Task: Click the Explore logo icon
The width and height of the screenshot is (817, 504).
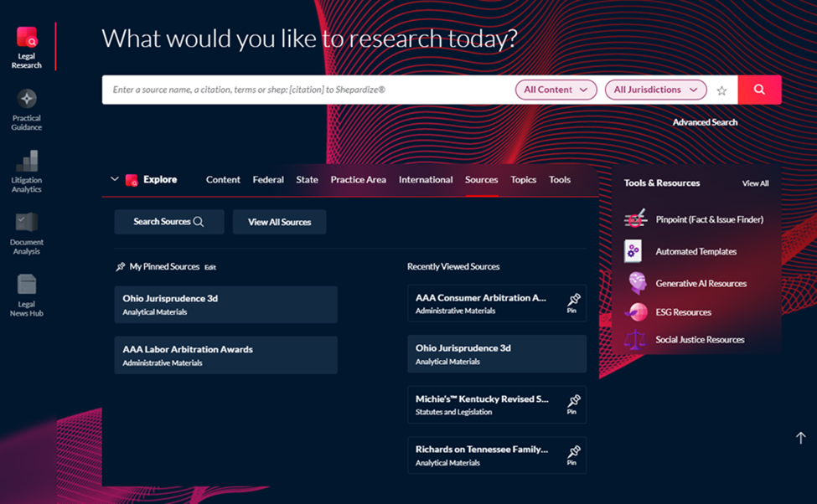Action: click(x=132, y=180)
